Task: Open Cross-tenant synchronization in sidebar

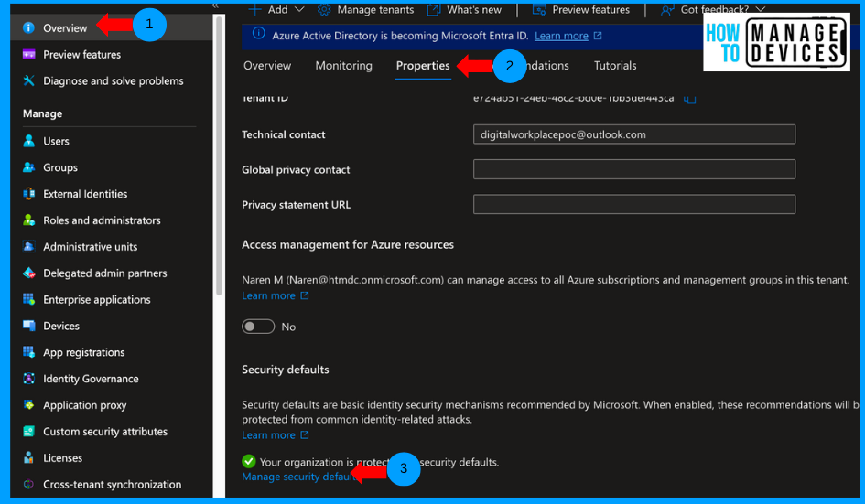Action: (112, 485)
